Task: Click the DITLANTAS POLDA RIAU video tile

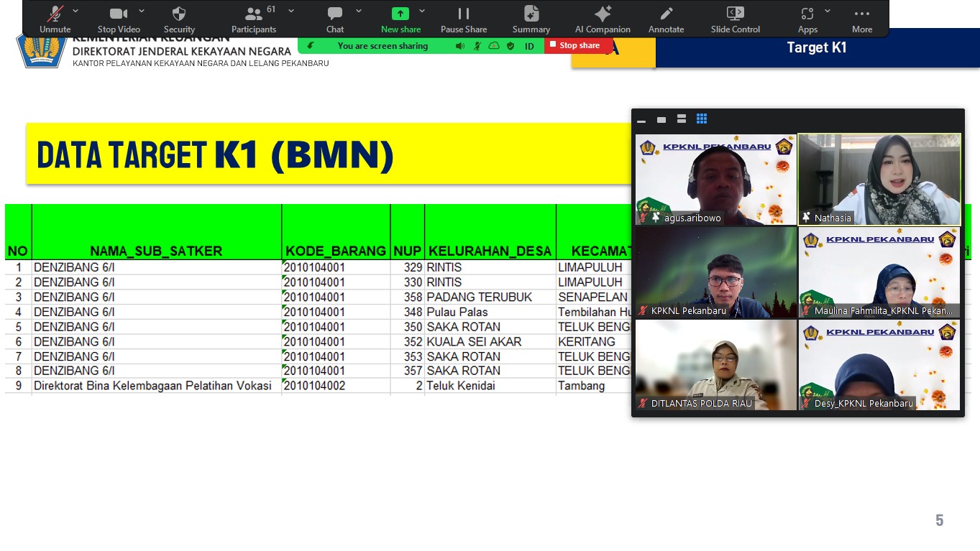Action: coord(716,365)
